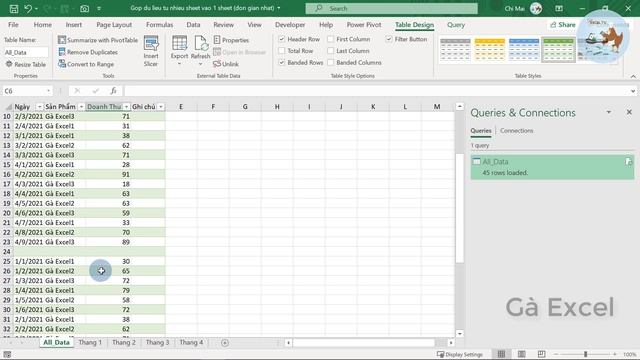Enable Banded Columns checkbox
This screenshot has height=360, width=640.
[331, 62]
